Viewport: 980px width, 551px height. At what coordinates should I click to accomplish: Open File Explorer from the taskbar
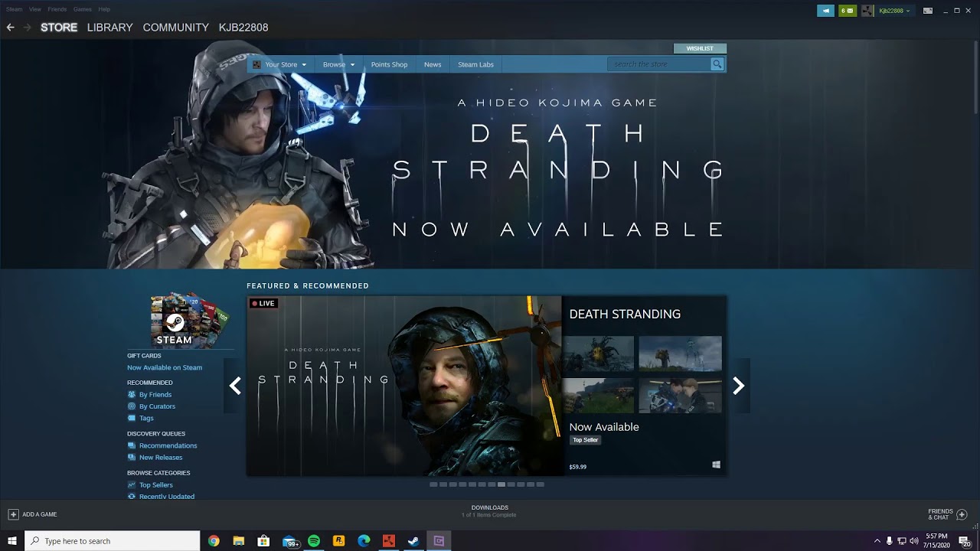coord(238,541)
